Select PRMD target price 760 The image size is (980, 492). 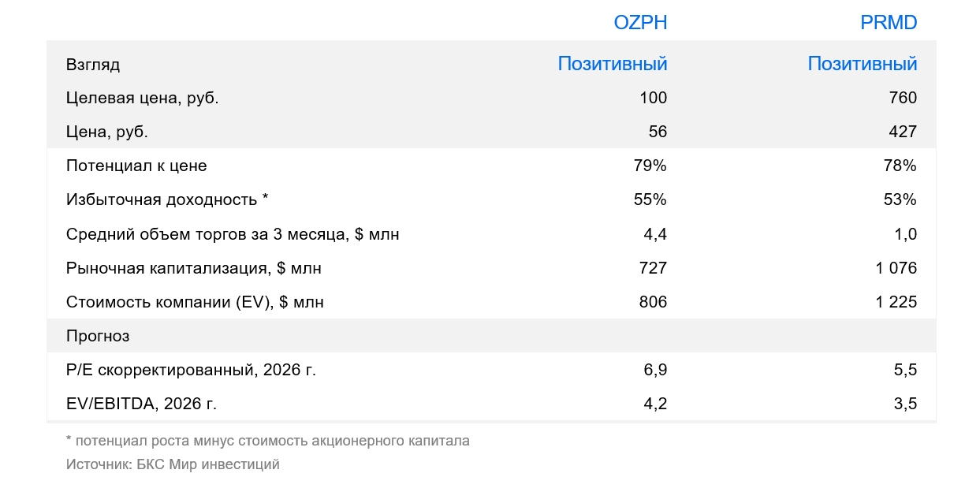click(903, 98)
